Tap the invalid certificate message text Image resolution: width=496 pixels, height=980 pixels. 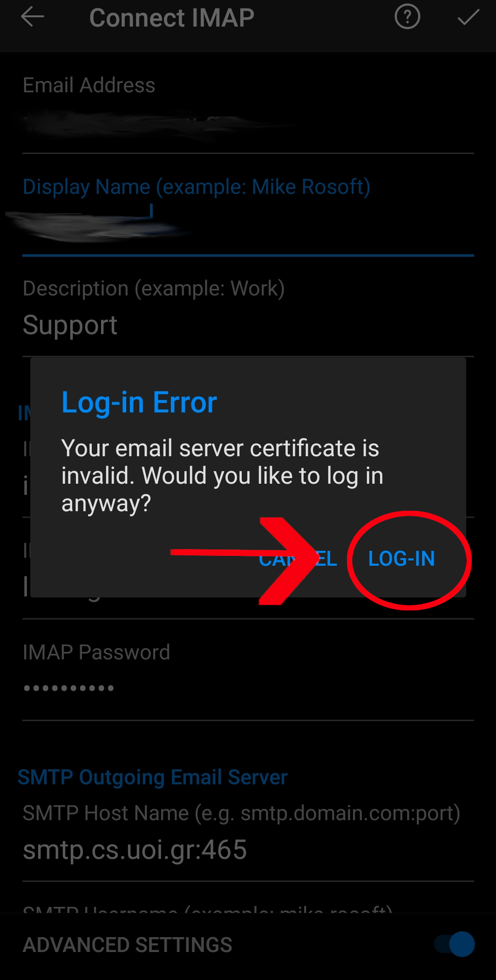click(223, 475)
